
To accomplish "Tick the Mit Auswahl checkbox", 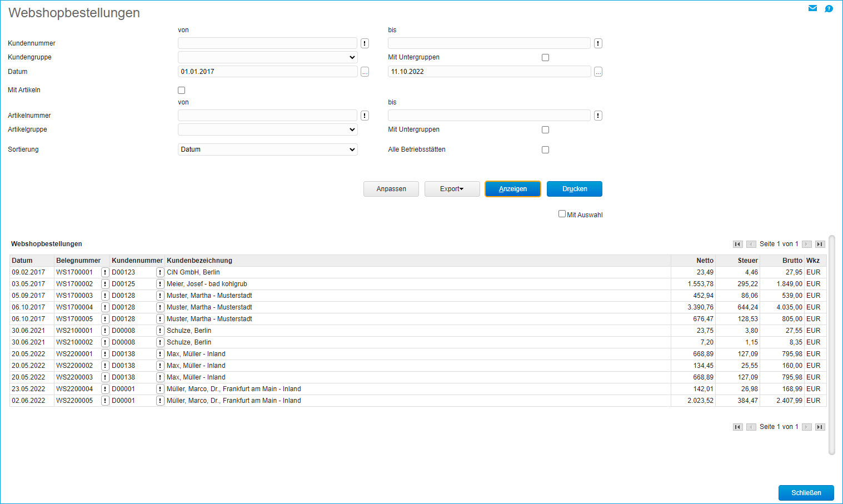I will click(562, 214).
